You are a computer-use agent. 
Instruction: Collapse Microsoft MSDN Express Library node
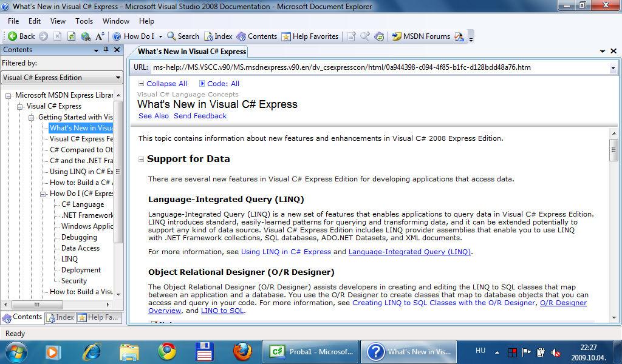pos(8,96)
